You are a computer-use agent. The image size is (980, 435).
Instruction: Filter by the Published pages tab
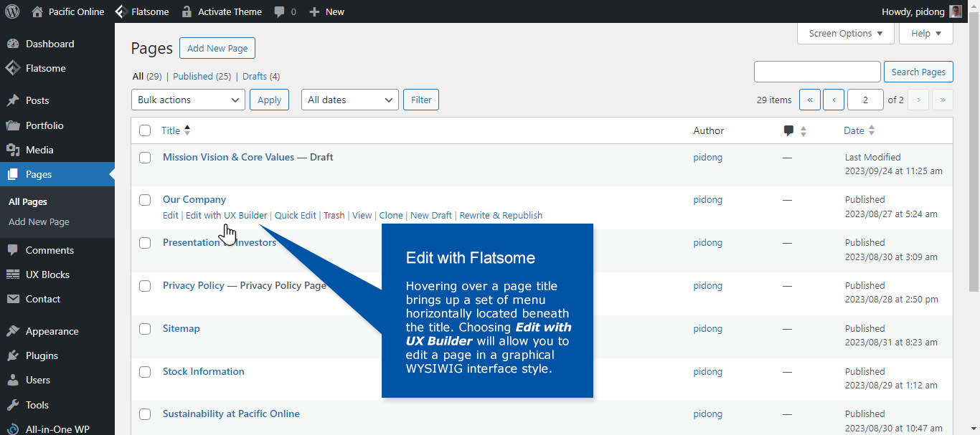coord(192,76)
